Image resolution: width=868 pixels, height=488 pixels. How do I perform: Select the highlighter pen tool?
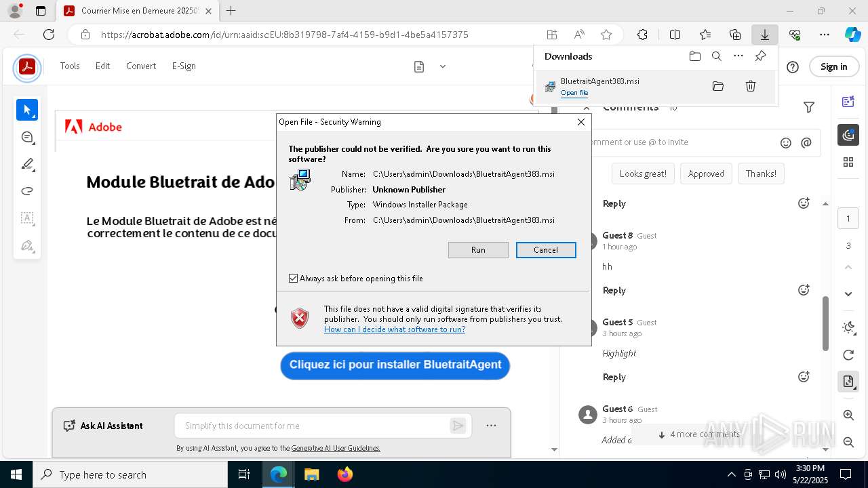coord(27,164)
